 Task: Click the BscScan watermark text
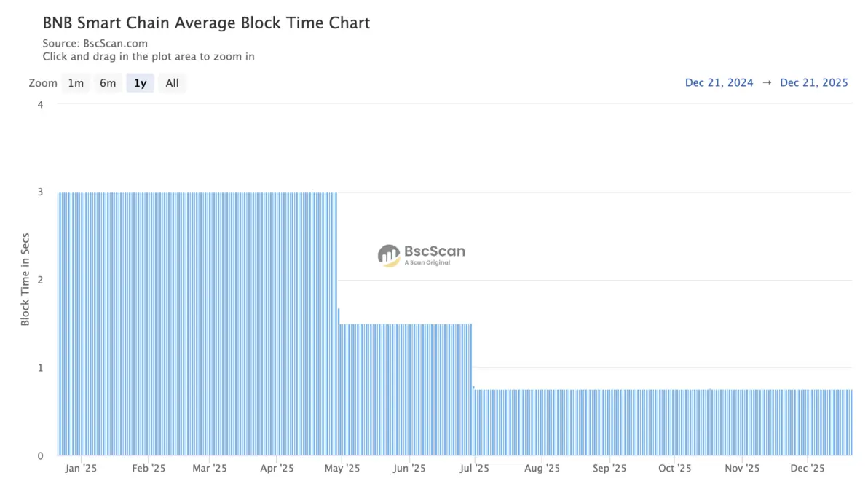tap(435, 251)
